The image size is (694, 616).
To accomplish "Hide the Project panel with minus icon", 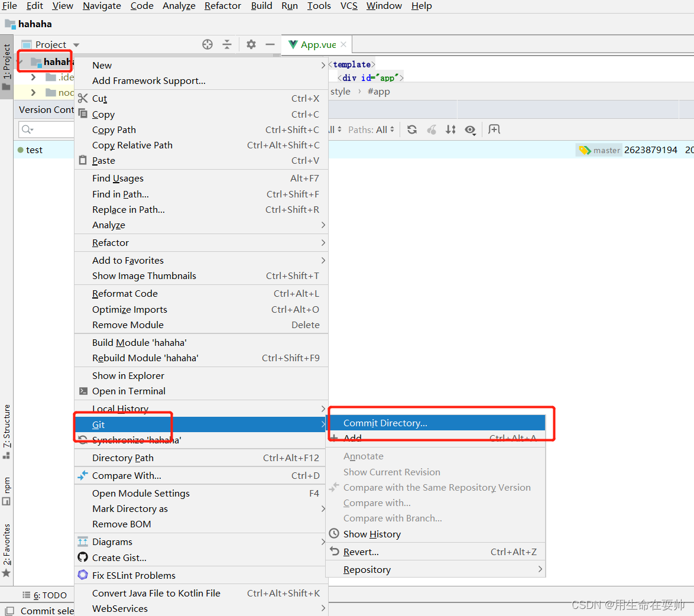I will pos(270,44).
